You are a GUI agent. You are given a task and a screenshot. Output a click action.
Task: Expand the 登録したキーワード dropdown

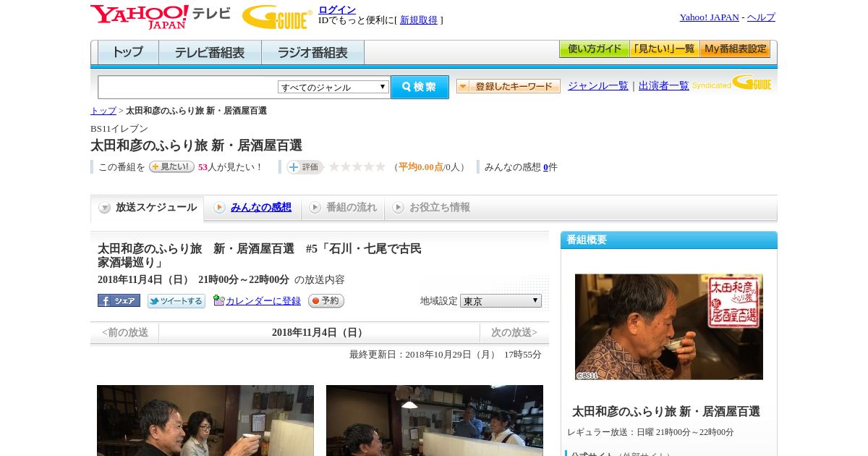pyautogui.click(x=508, y=86)
